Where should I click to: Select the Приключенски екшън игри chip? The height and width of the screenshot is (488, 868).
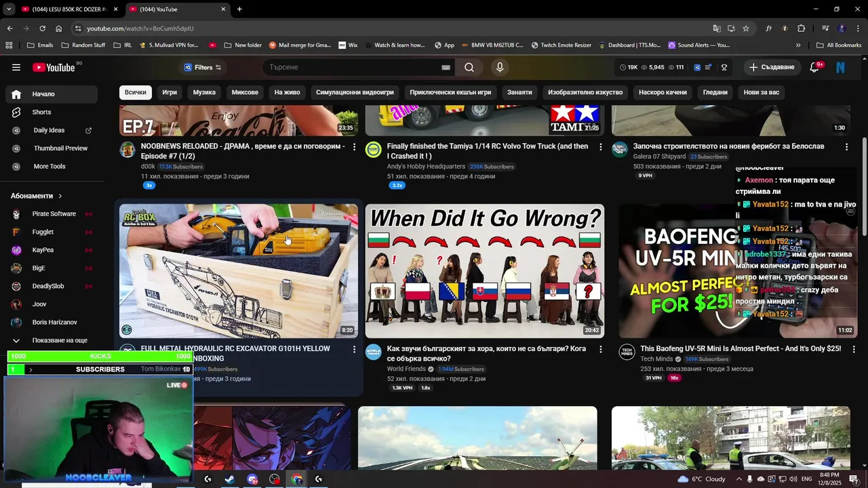pyautogui.click(x=450, y=92)
